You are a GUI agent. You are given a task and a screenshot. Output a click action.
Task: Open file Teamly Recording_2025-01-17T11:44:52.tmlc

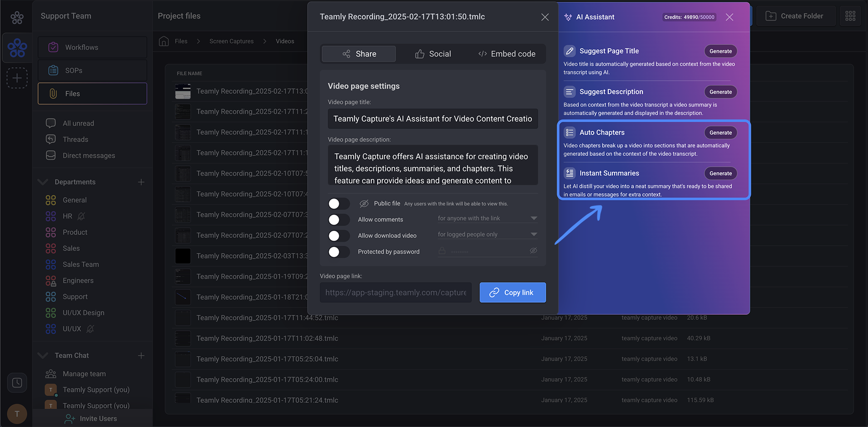coord(267,318)
